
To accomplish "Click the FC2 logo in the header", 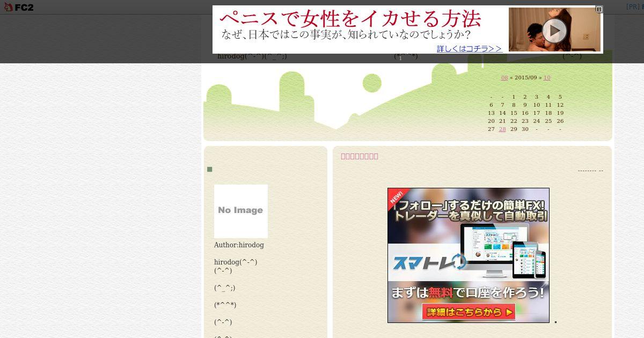I will coord(19,7).
